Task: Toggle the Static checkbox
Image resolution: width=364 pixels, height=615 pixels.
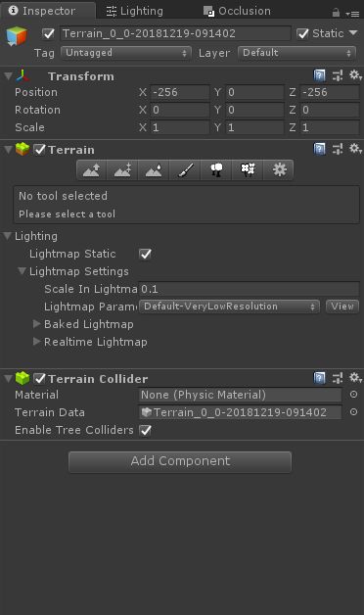Action: click(x=302, y=33)
